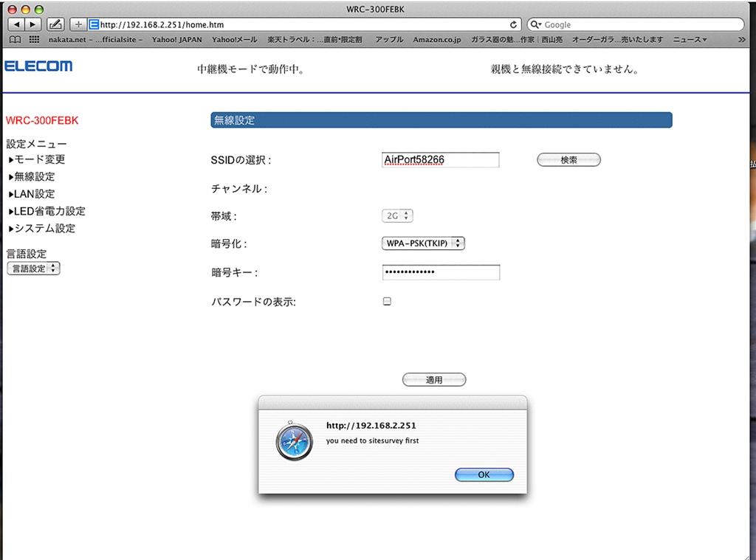Screen dimensions: 756x560
Task: Click the 適用 apply button
Action: coord(434,380)
